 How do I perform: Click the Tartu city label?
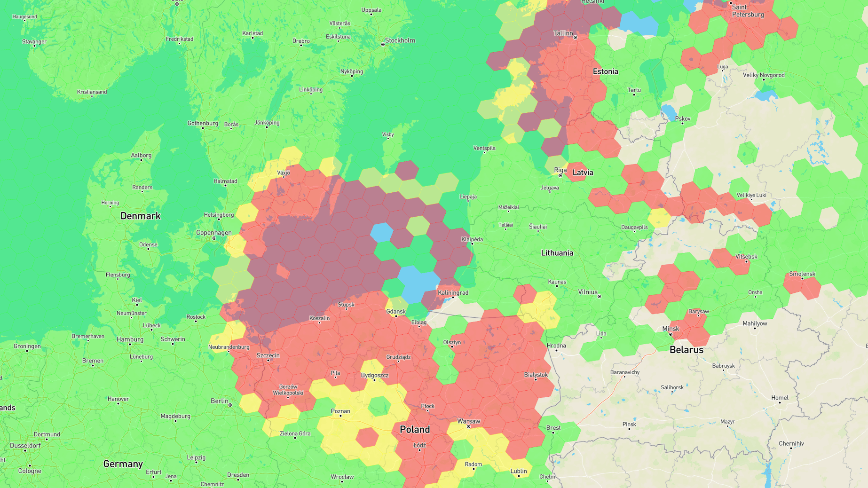634,90
